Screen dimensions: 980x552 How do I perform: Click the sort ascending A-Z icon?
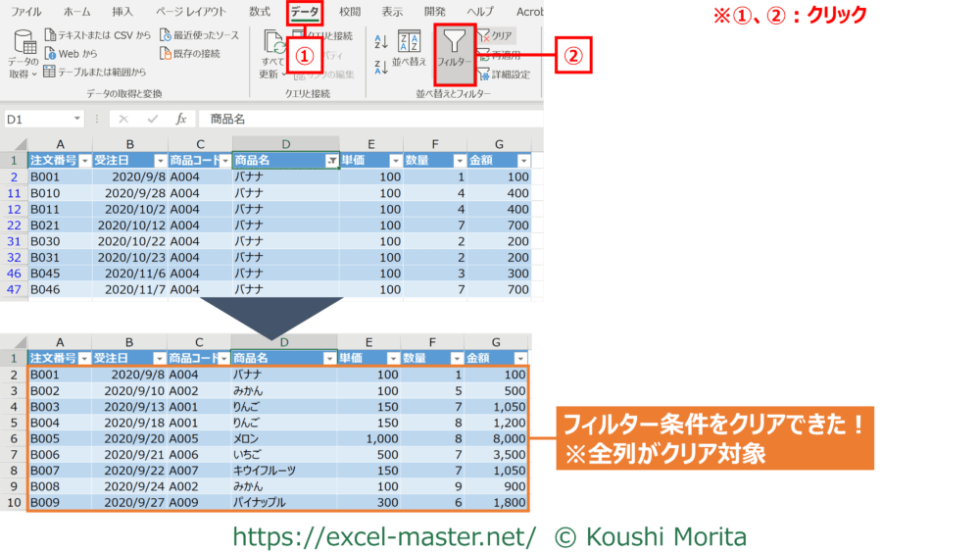[381, 40]
